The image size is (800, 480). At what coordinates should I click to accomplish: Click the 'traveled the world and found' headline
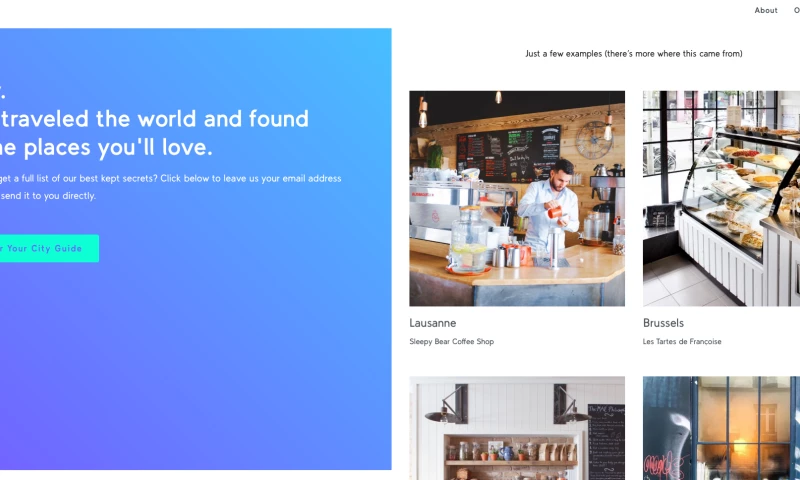click(154, 119)
